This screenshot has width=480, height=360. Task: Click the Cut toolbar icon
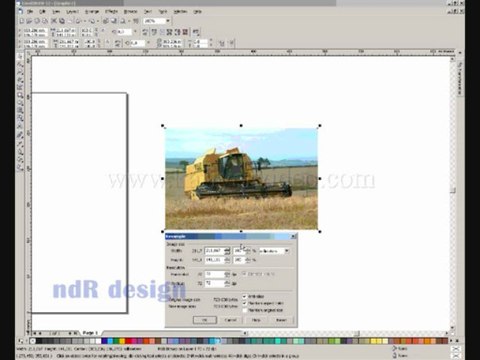54,21
